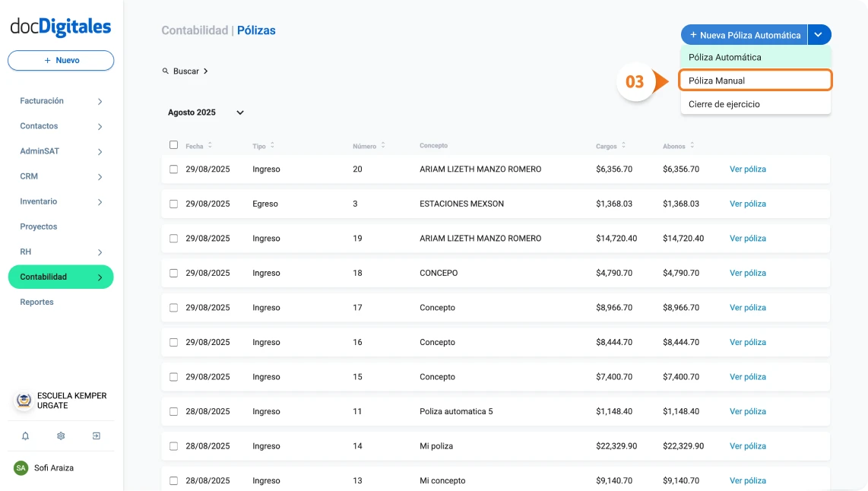The height and width of the screenshot is (491, 868).
Task: Choose Cierre de ejercicio menu option
Action: 755,104
